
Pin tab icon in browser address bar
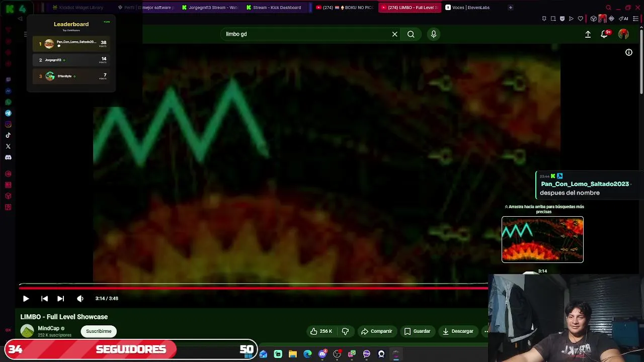tap(544, 19)
